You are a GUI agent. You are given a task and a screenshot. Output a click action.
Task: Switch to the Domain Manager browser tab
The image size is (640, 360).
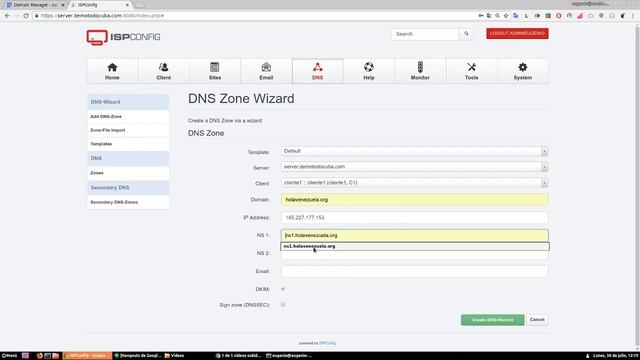35,5
